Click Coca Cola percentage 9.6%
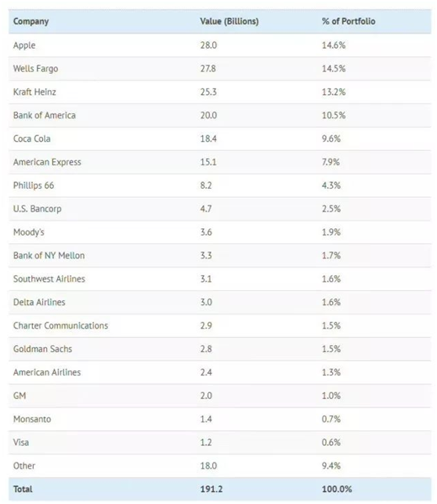 tap(331, 139)
